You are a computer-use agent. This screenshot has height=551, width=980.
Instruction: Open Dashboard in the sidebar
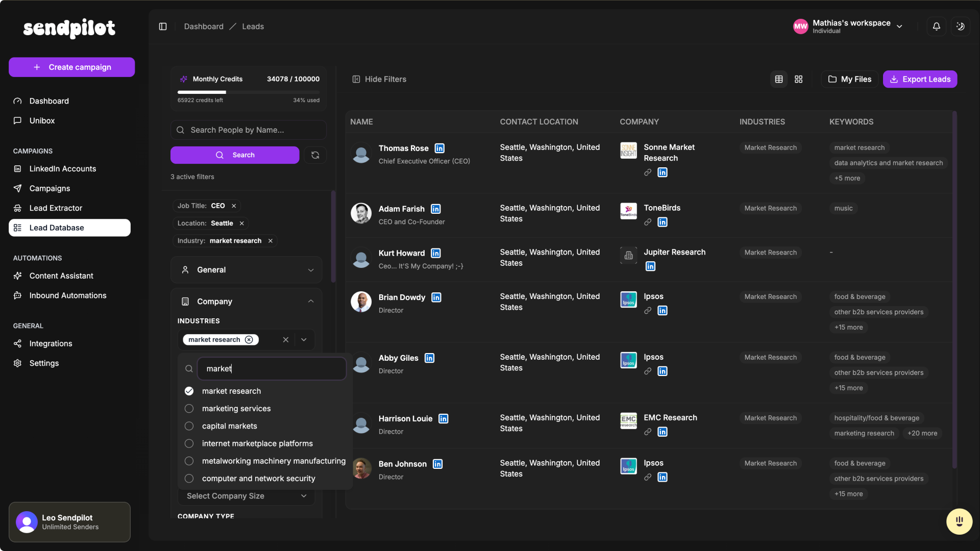click(69, 101)
